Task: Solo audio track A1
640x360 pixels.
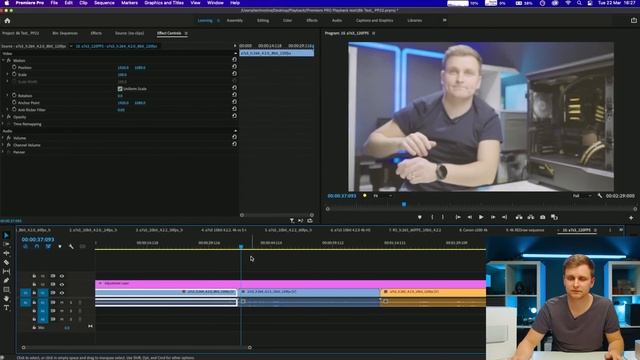Action: pyautogui.click(x=70, y=302)
